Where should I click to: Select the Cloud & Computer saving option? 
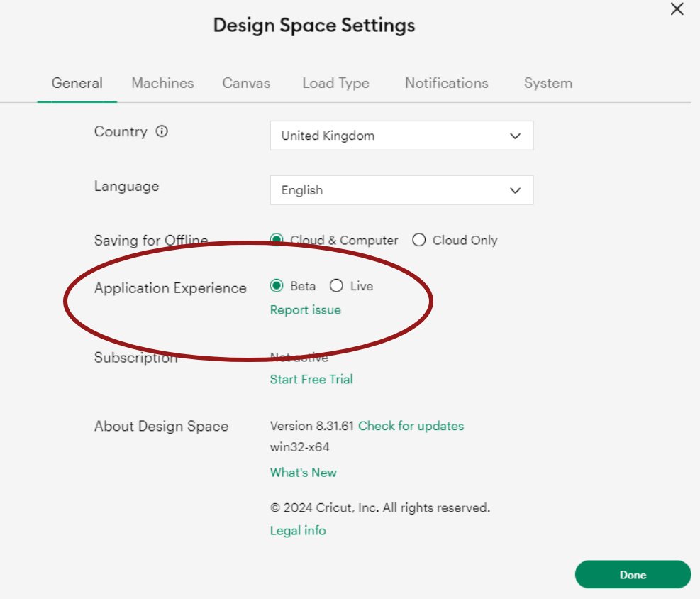[277, 240]
